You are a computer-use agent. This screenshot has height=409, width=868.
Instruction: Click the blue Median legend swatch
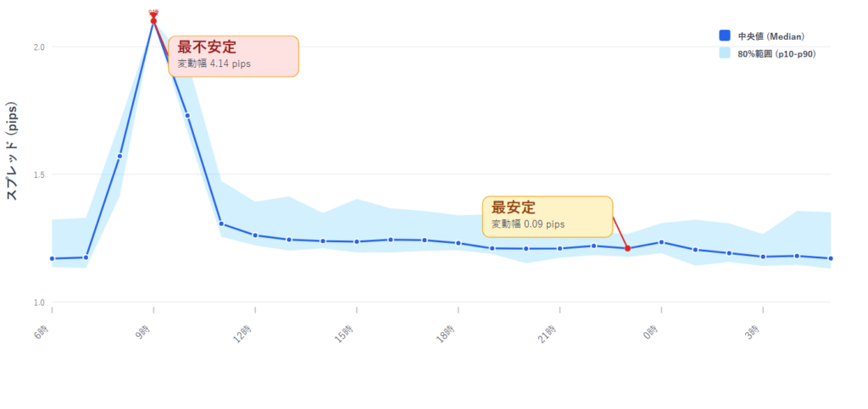pos(725,36)
